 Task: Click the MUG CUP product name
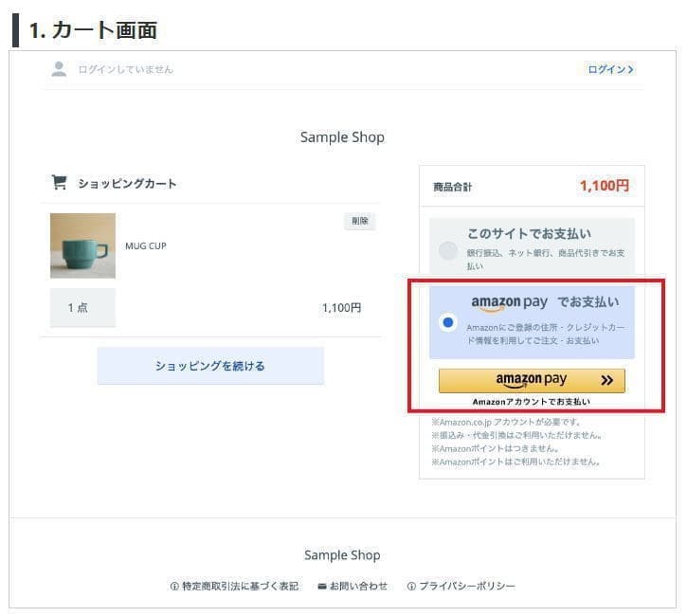pyautogui.click(x=146, y=246)
